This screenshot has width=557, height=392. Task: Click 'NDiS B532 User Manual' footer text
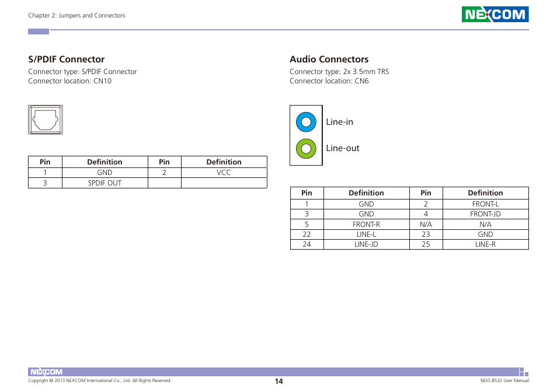click(504, 380)
